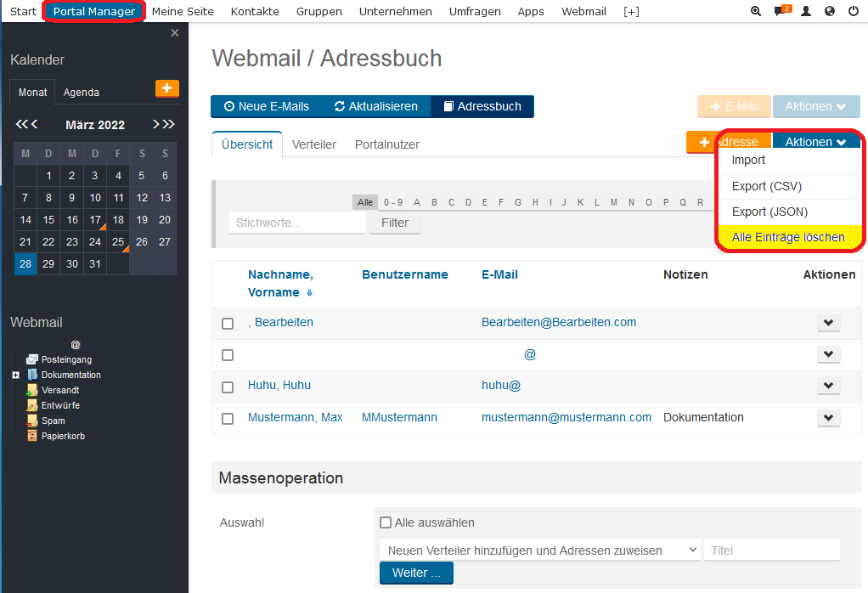Focus the Titel input field
Screen dimensions: 868x593
click(x=772, y=551)
